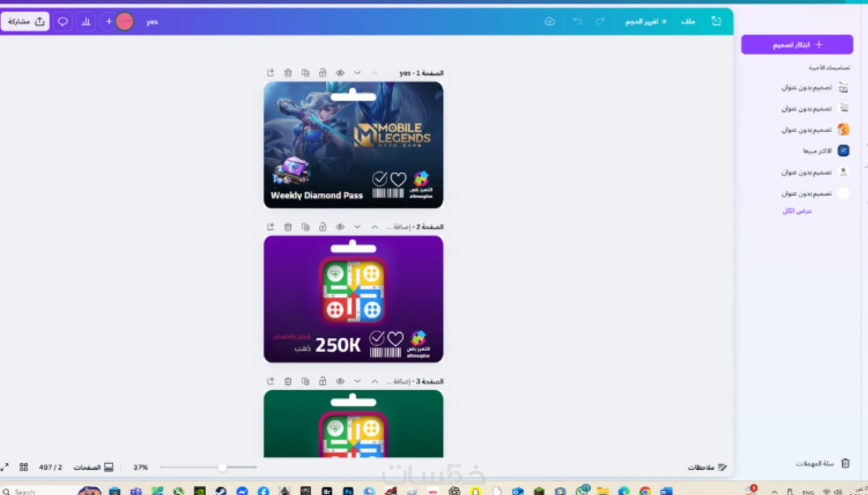Select the green Ludo card on page 3
This screenshot has height=495, width=868.
(x=353, y=424)
